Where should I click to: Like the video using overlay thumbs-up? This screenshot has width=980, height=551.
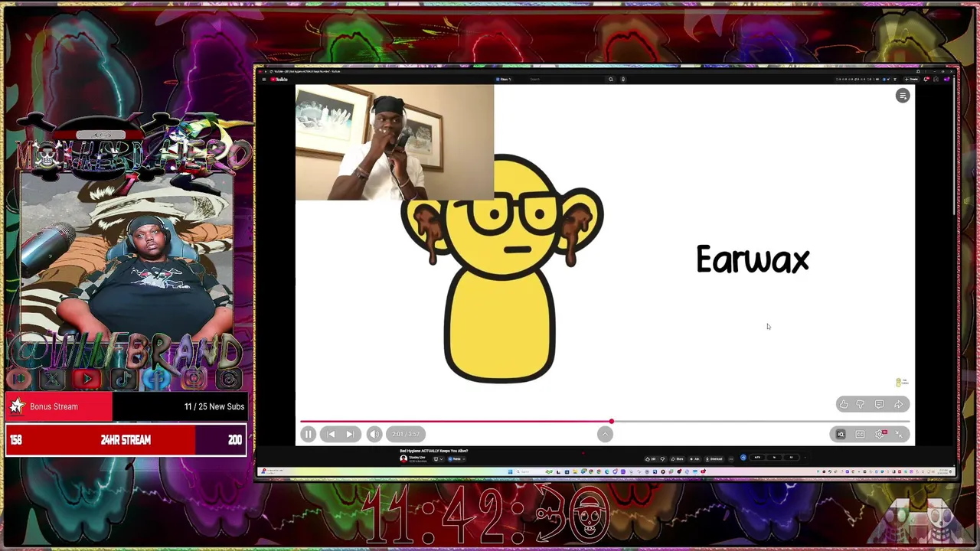pos(844,404)
